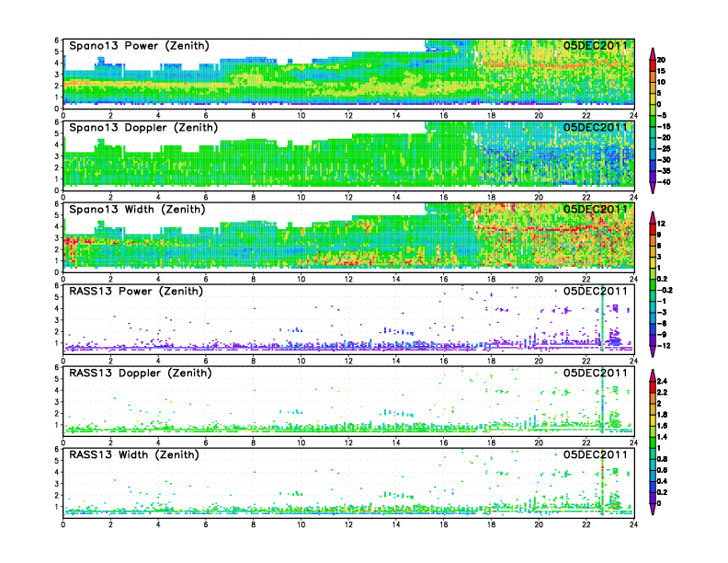Click the "2.4" label on the bottom color bar
The width and height of the screenshot is (728, 563).
coord(662,382)
